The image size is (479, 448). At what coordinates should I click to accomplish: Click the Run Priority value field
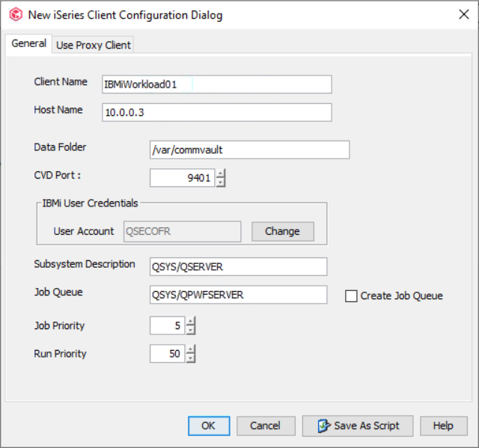(x=168, y=354)
